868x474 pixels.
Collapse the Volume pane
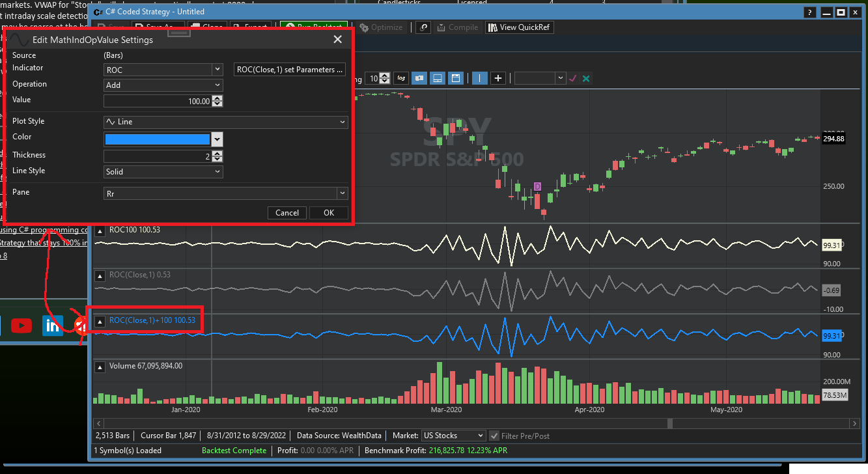(x=100, y=367)
